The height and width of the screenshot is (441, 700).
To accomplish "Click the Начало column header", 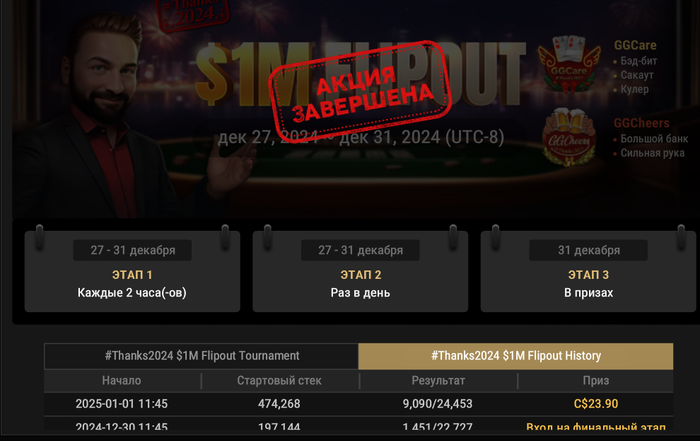I will coord(121,381).
